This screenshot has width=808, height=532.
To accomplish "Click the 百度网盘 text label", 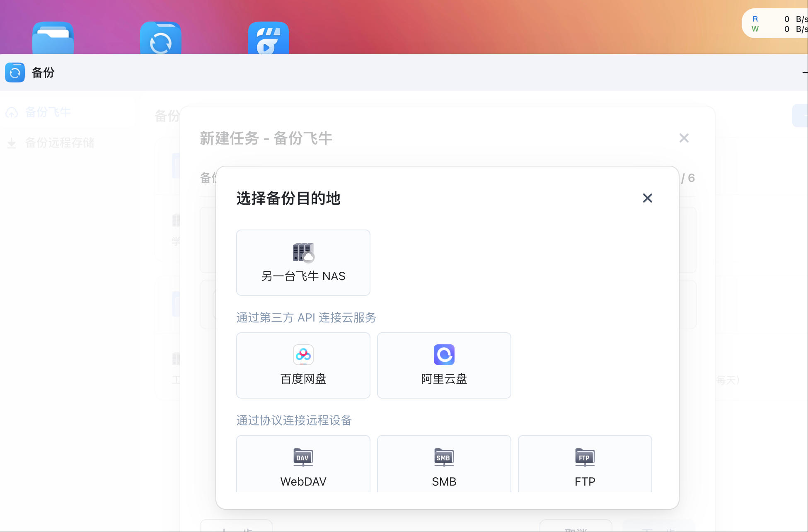I will [x=303, y=379].
